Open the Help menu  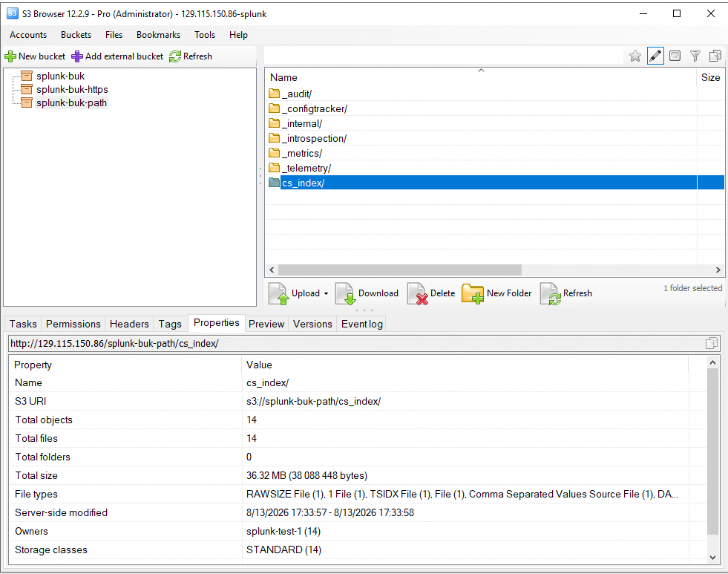coord(238,35)
